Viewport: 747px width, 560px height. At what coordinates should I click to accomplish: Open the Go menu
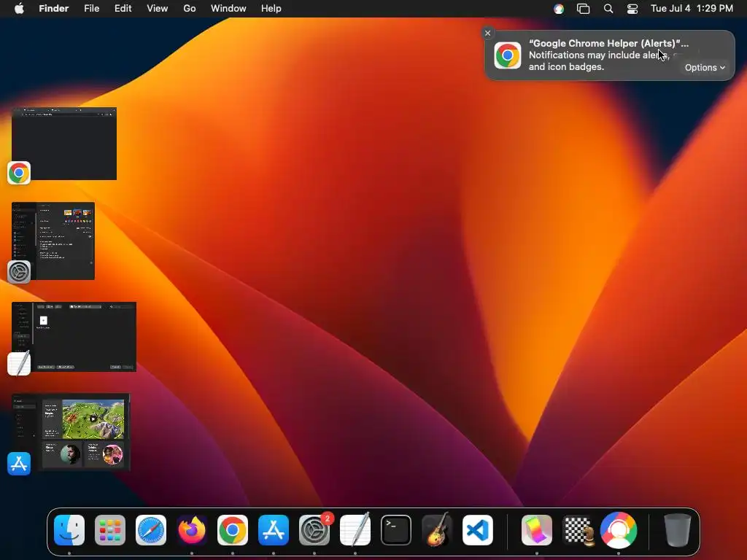190,9
